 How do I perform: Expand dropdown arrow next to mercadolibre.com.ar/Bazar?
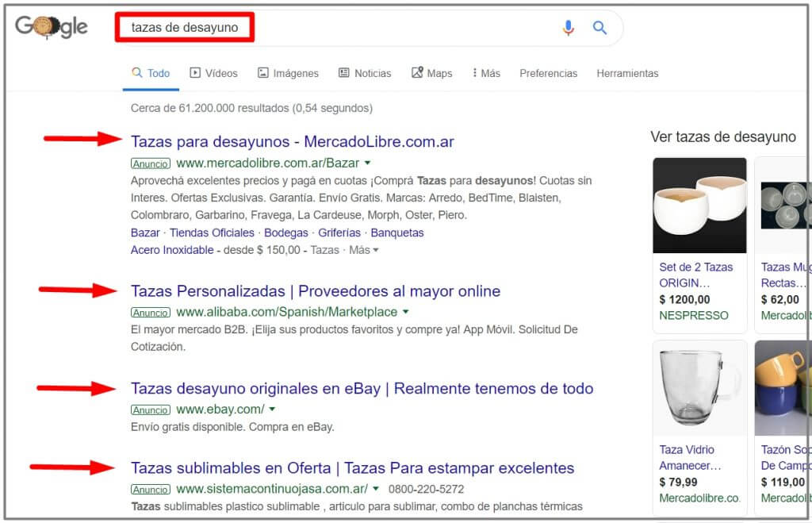[368, 163]
